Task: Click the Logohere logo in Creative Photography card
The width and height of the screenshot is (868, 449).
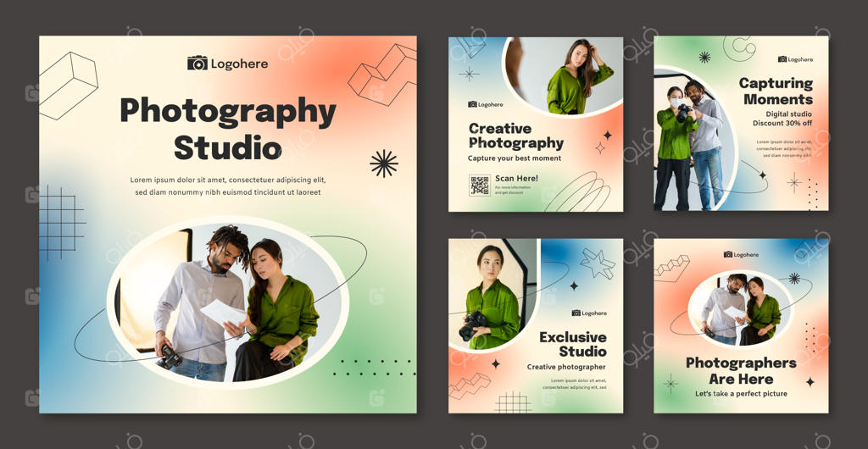Action: coord(486,105)
